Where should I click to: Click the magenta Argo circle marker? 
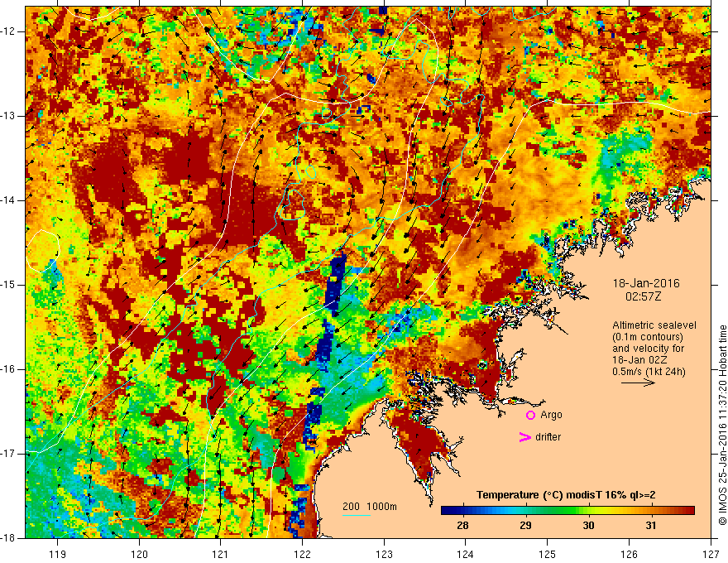click(530, 416)
